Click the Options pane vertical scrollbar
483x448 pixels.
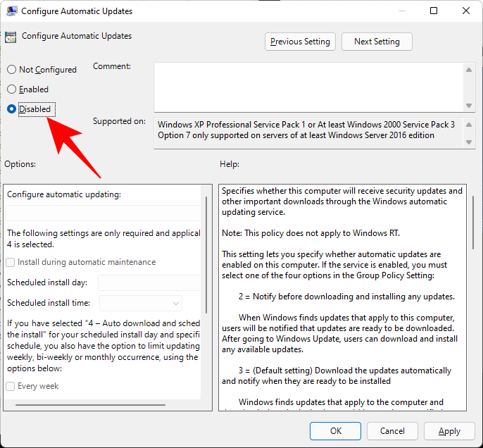tap(206, 255)
